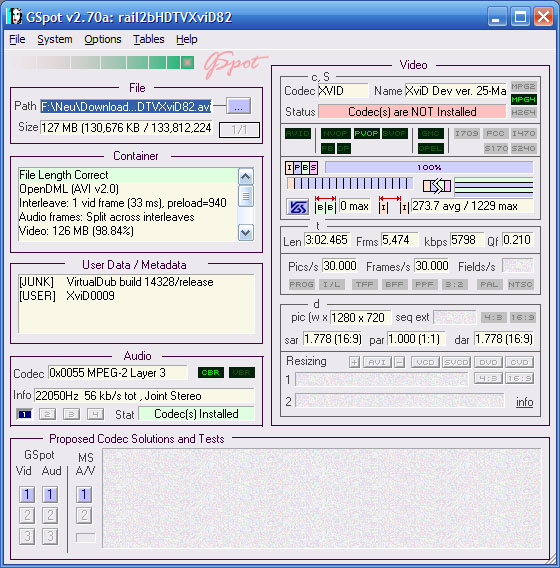This screenshot has height=568, width=560.
Task: Click the MPG2 codec indicator
Action: (523, 86)
